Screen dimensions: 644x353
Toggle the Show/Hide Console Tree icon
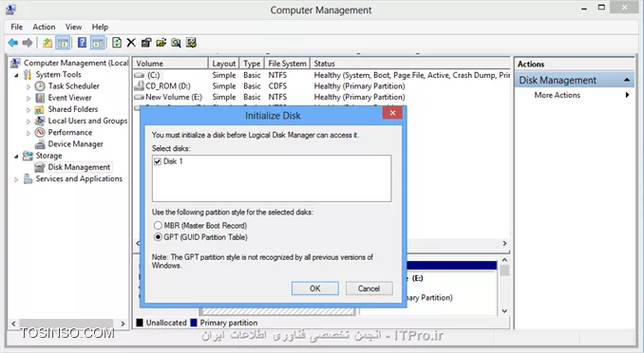(63, 43)
